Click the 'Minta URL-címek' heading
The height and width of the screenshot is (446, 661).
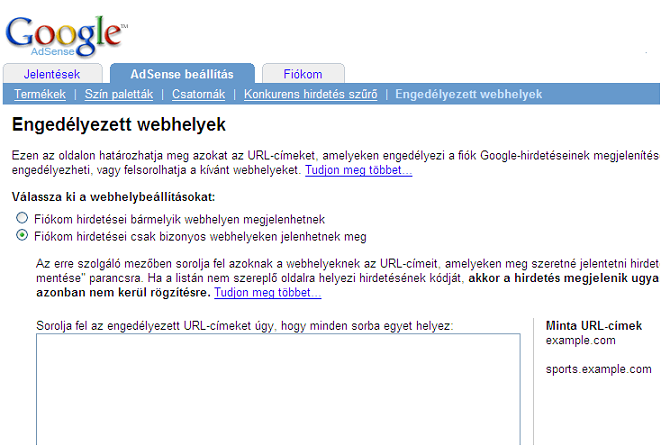point(594,325)
